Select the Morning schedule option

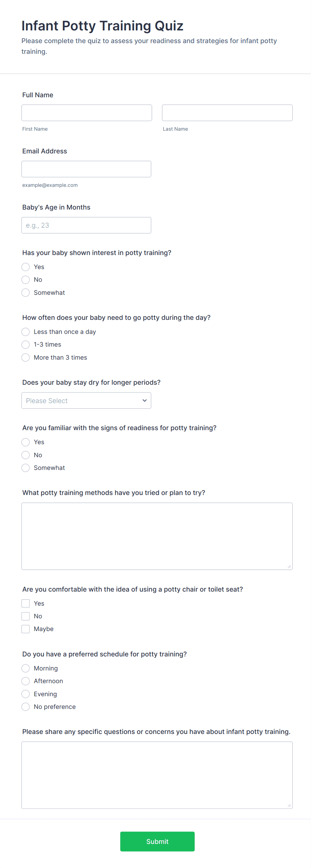26,668
